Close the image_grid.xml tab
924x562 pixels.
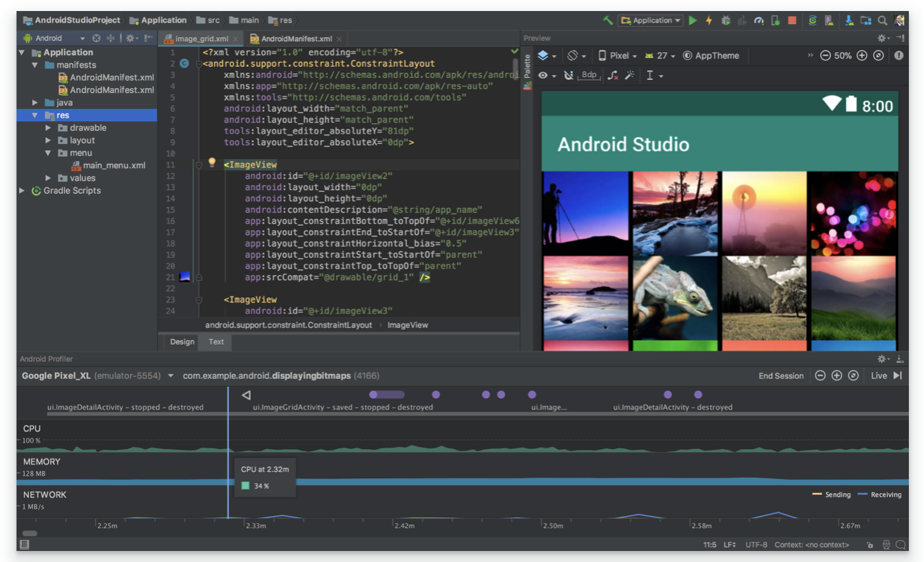(x=235, y=39)
